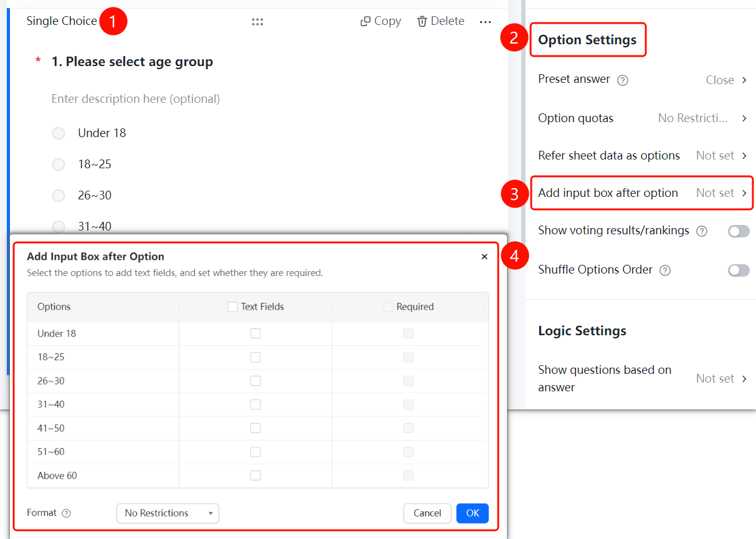Check Text Fields box for 51~60
756x539 pixels.
255,452
